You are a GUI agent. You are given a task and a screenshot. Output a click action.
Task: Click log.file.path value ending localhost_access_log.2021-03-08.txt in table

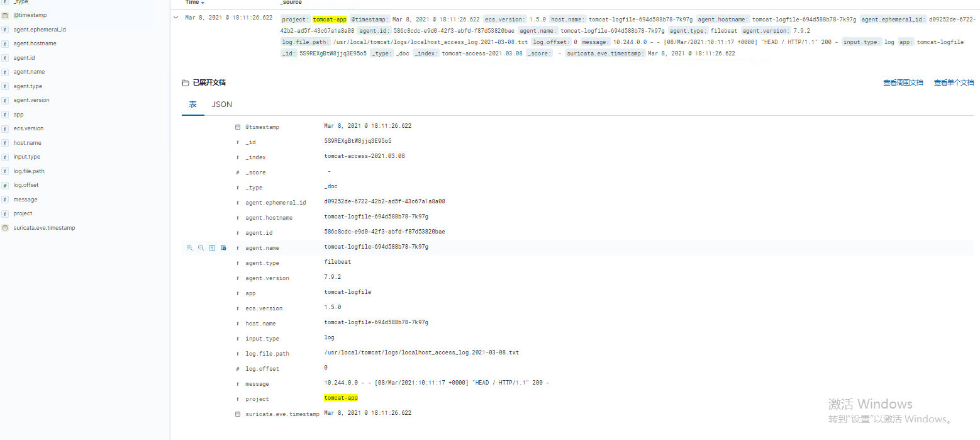(421, 353)
